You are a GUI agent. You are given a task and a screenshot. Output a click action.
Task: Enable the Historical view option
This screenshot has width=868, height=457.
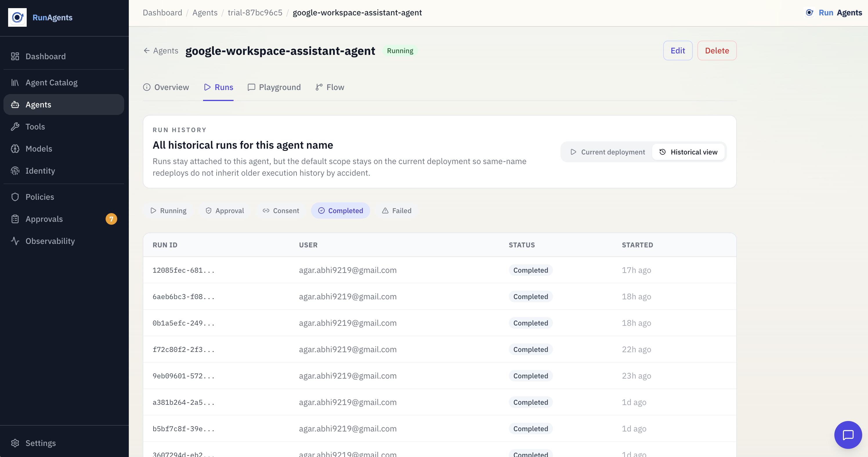[688, 152]
